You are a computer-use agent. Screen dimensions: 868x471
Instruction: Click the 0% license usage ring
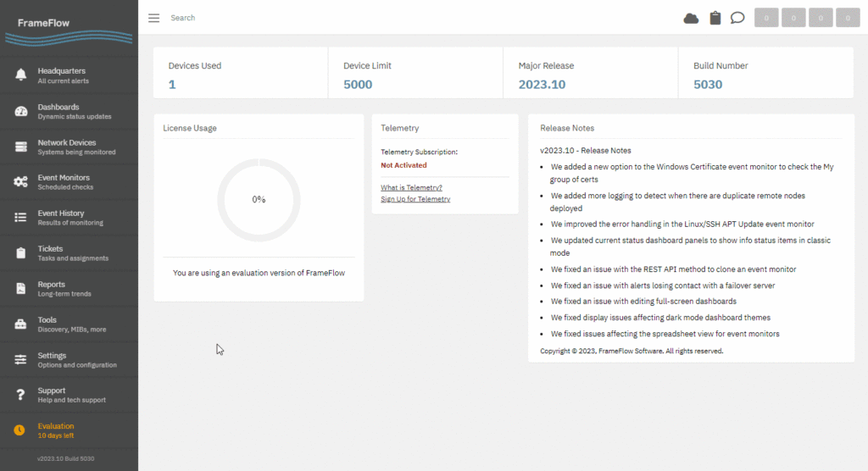(259, 200)
